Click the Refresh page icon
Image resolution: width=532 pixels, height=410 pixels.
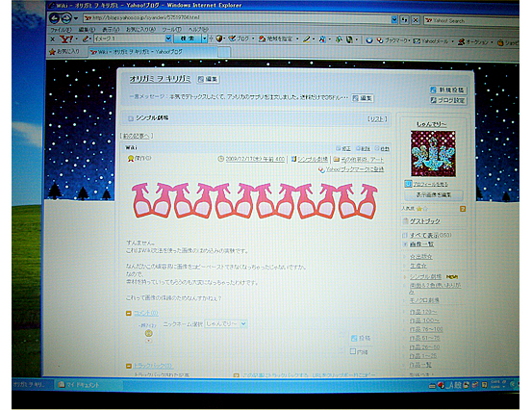[x=404, y=20]
